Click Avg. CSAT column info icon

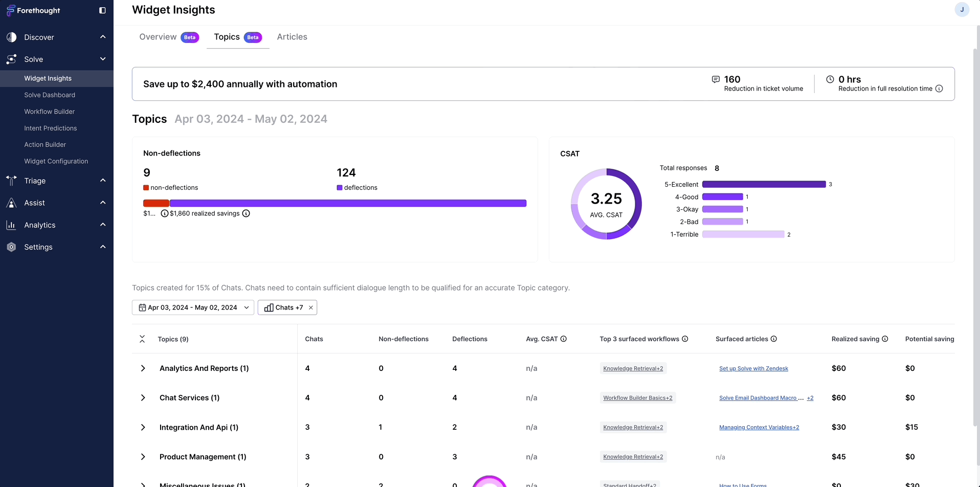[x=564, y=339]
